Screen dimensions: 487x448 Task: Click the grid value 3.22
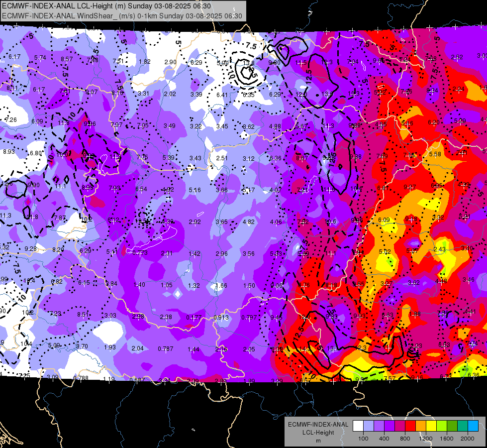click(x=196, y=126)
